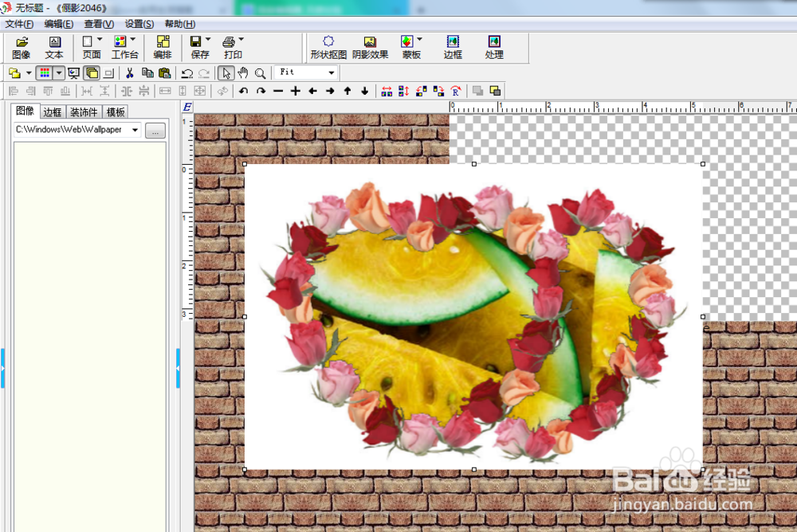The height and width of the screenshot is (532, 797).
Task: Toggle the RGB color grid button
Action: [x=45, y=73]
